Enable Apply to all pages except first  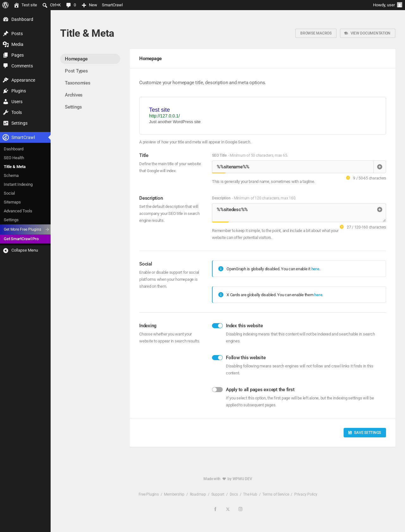coord(217,390)
